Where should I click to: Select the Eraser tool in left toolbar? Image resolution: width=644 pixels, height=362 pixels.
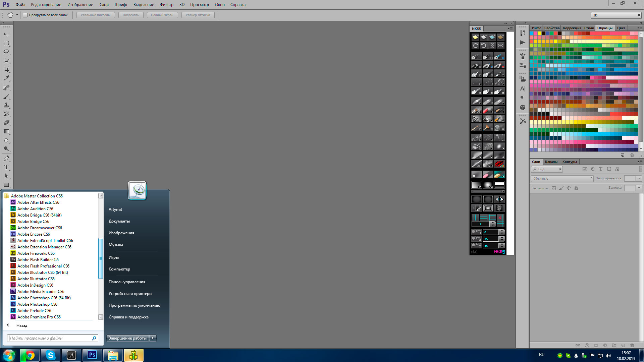tap(6, 123)
